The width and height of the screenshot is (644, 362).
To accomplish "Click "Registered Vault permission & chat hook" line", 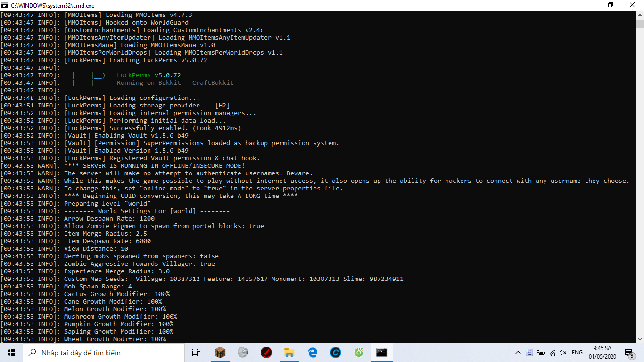I will [x=130, y=158].
